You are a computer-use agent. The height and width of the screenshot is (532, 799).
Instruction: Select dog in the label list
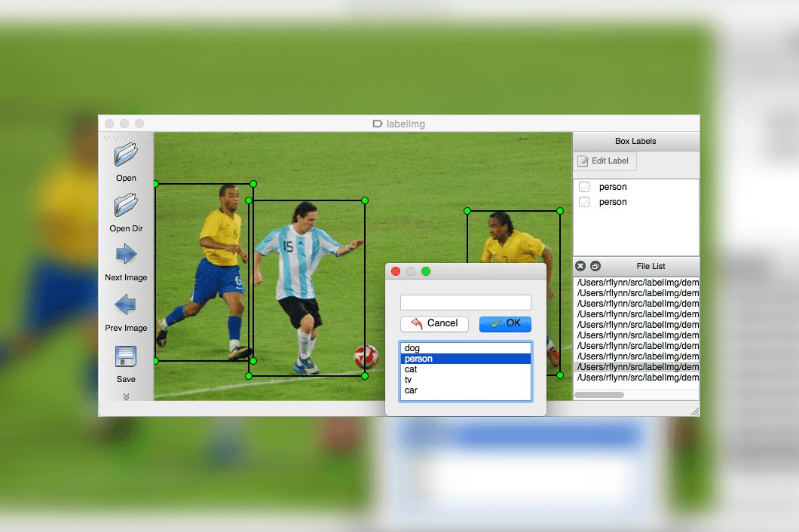tap(466, 348)
